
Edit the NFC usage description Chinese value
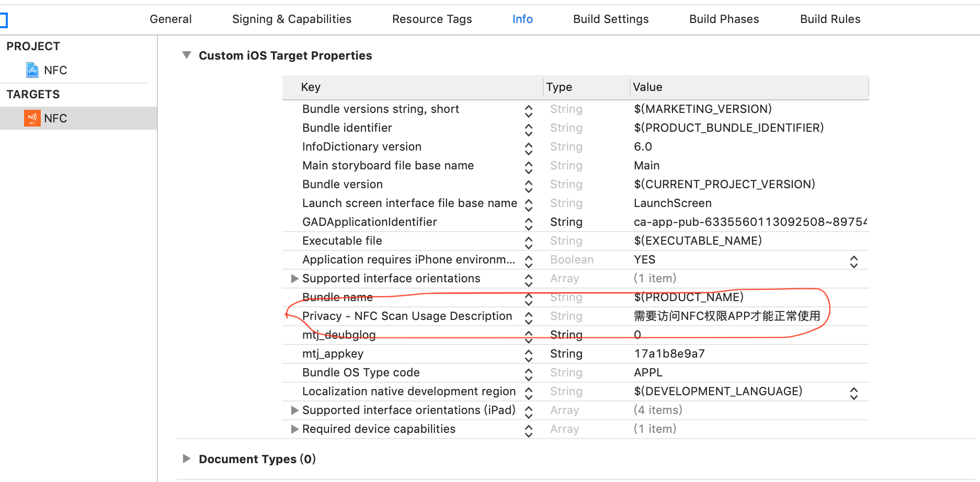pyautogui.click(x=727, y=316)
